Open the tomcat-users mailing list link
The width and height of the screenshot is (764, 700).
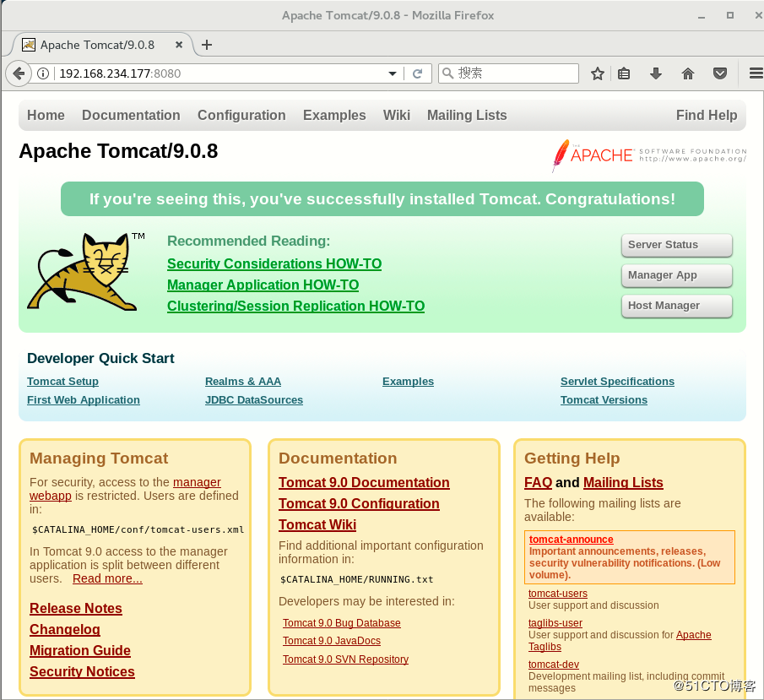point(558,594)
